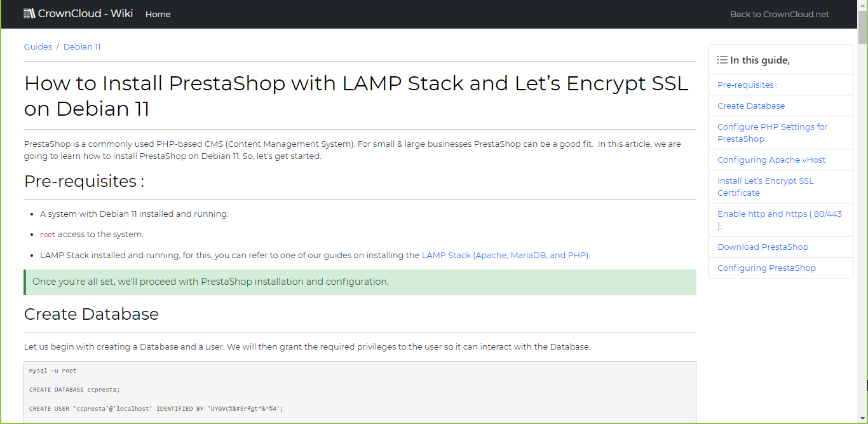
Task: Jump to the Pre-requisites section
Action: click(747, 84)
